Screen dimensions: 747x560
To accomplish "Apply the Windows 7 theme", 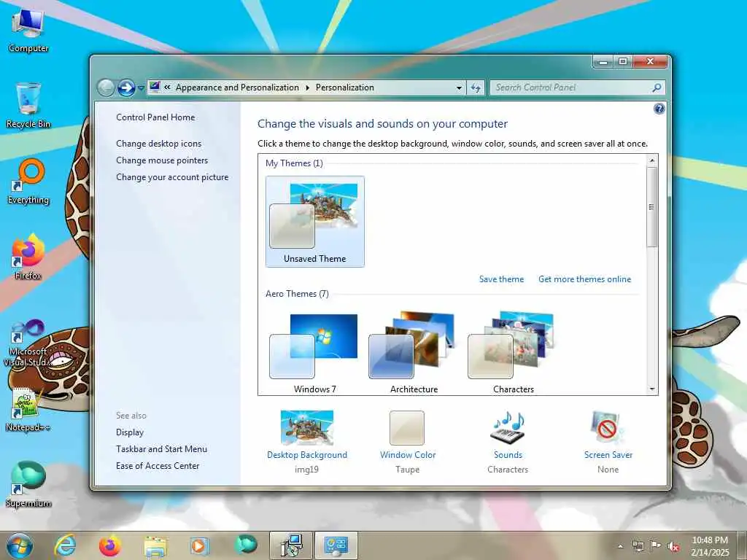I will point(315,353).
